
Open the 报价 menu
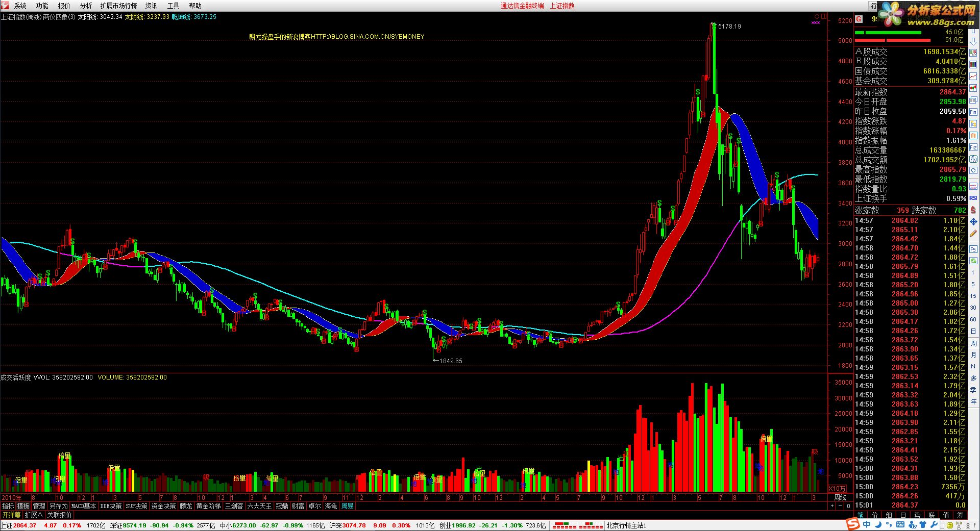(64, 6)
